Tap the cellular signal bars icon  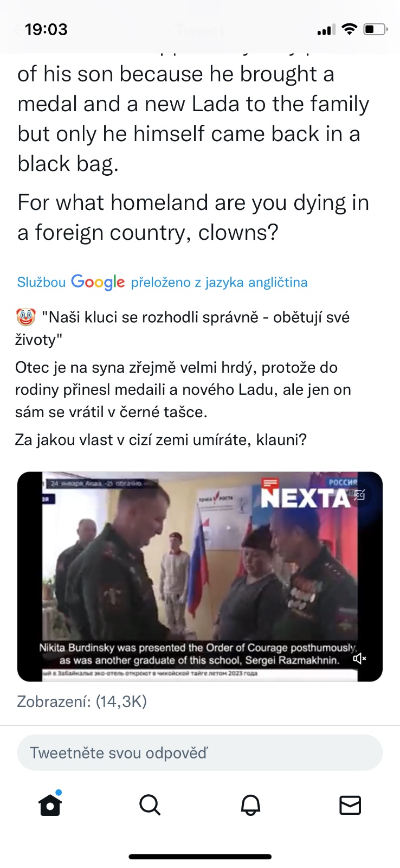(x=326, y=30)
